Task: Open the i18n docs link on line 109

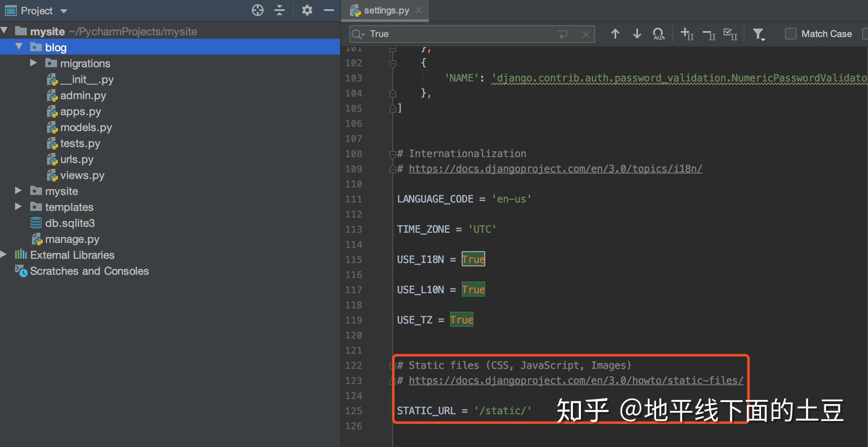Action: point(555,169)
